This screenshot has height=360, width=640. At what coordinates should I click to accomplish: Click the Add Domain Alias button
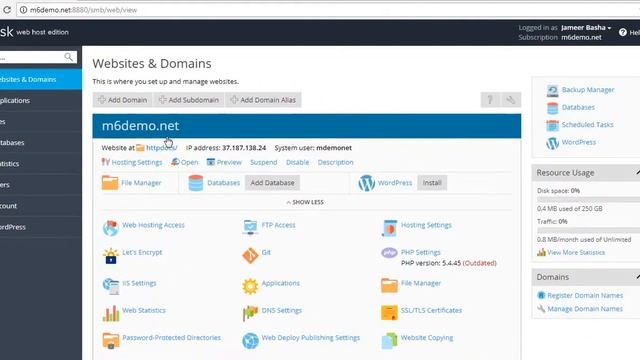[x=263, y=100]
